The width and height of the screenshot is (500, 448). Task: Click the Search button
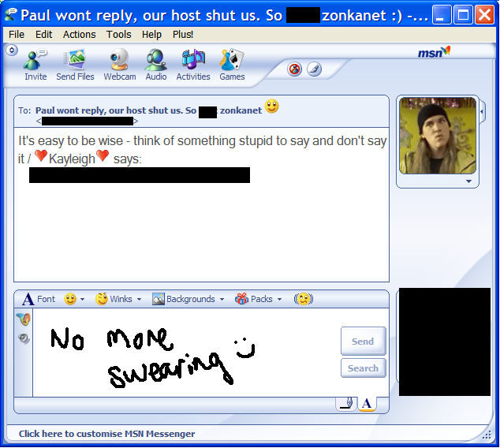coord(364,368)
